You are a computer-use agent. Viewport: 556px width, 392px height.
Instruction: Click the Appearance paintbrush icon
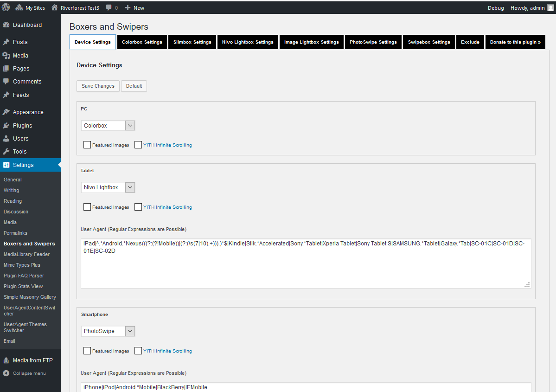[6, 112]
